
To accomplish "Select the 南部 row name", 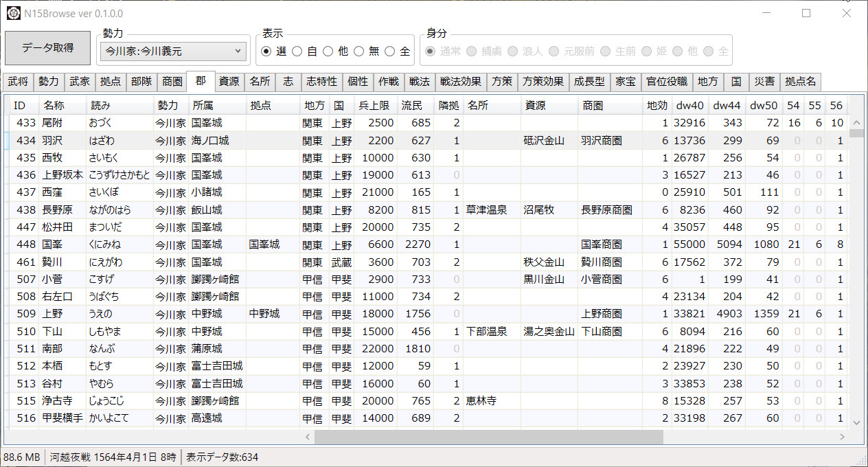I will click(x=54, y=349).
